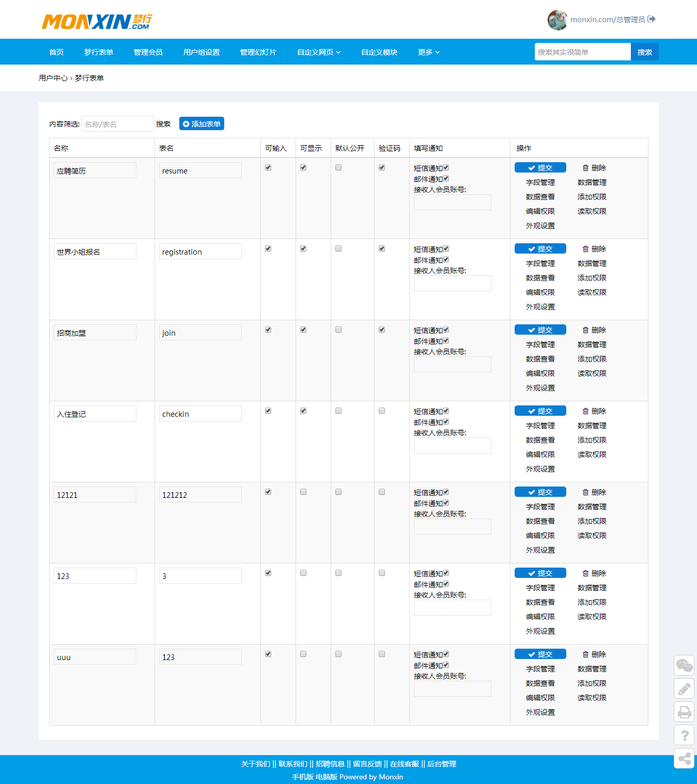Click 提交 button in the checkin row
This screenshot has width=697, height=784.
point(540,411)
